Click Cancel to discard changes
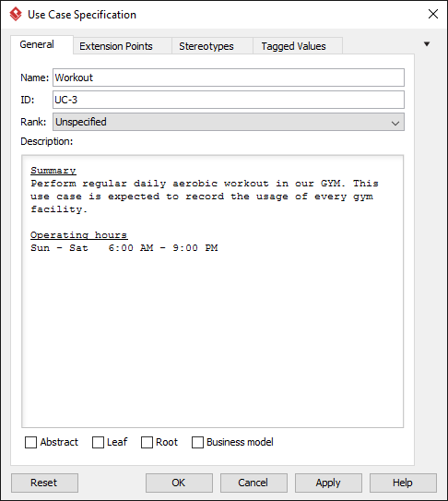 coord(253,483)
